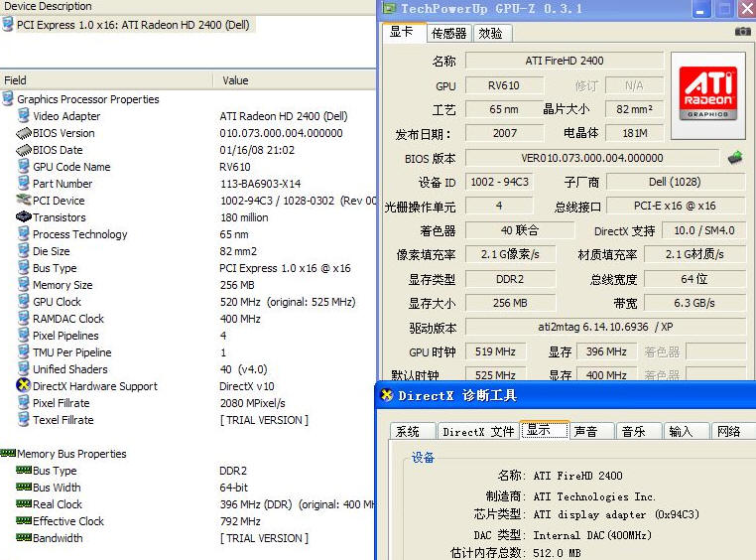Click the Bus Width value 64-bit
The width and height of the screenshot is (756, 560).
point(233,488)
